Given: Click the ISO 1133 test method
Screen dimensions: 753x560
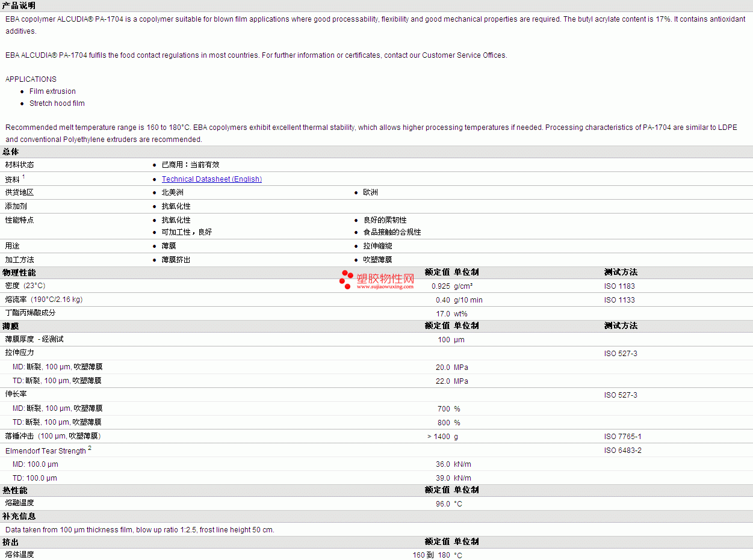Looking at the screenshot, I should click(x=619, y=300).
